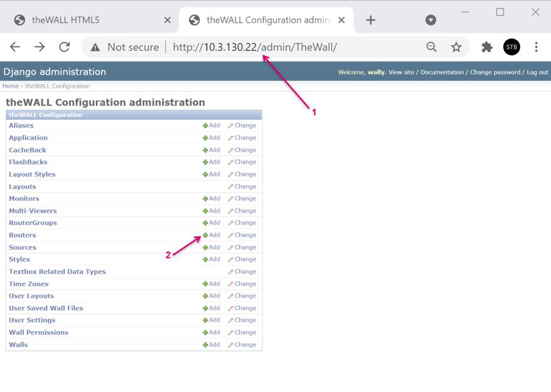The height and width of the screenshot is (392, 551).
Task: Go to Home breadcrumb link
Action: tap(10, 86)
